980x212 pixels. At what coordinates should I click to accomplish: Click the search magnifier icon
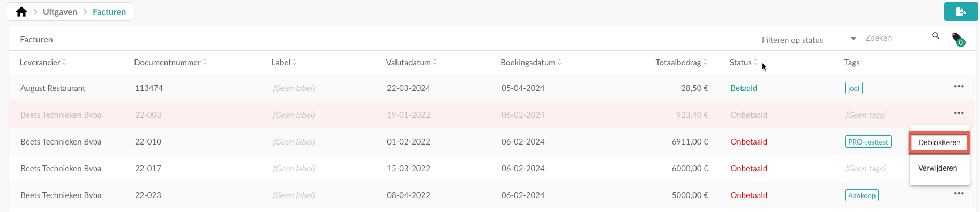[x=936, y=36]
